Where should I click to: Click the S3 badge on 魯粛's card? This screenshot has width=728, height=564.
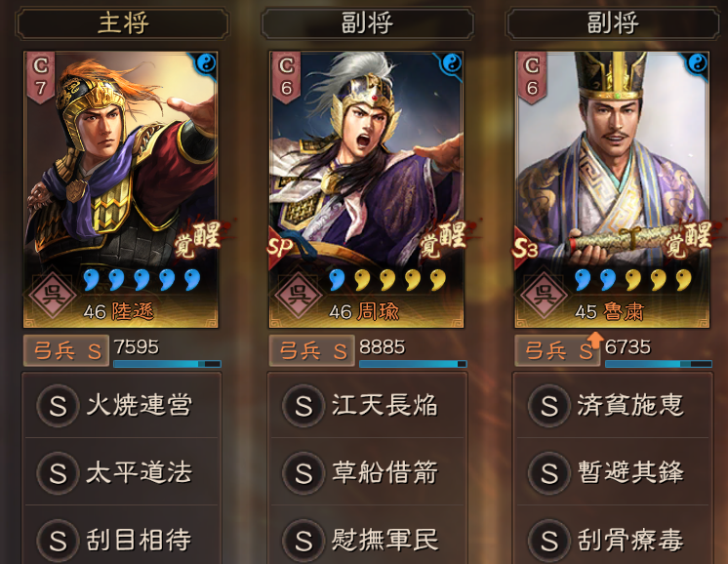(x=525, y=249)
